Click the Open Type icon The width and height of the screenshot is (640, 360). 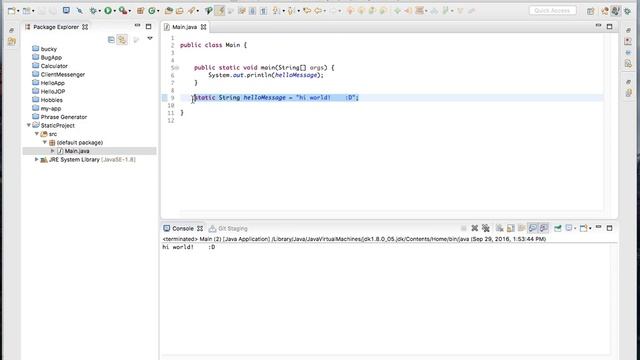tap(169, 11)
